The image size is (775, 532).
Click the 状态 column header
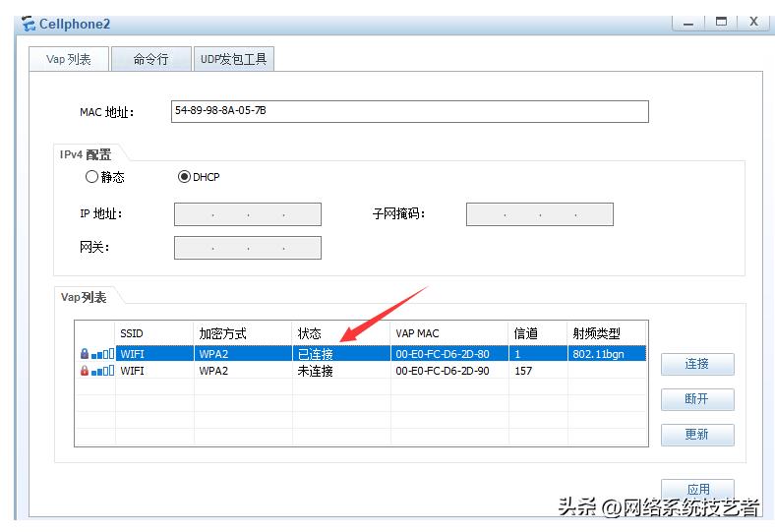click(341, 333)
